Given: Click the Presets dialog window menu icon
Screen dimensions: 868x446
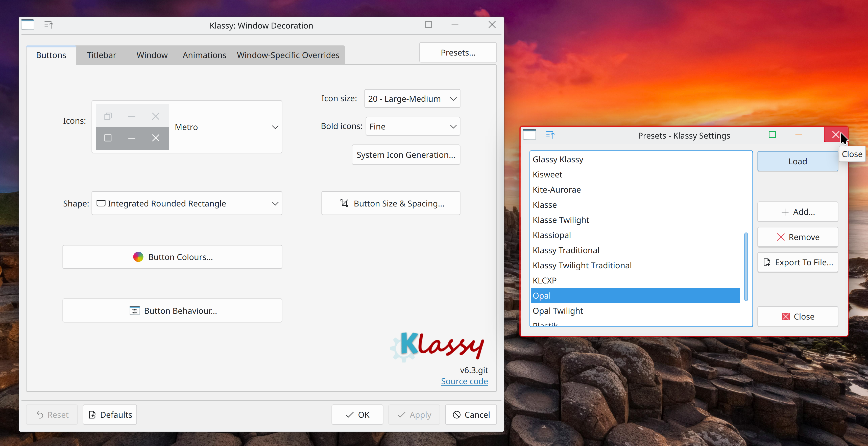Looking at the screenshot, I should (529, 135).
